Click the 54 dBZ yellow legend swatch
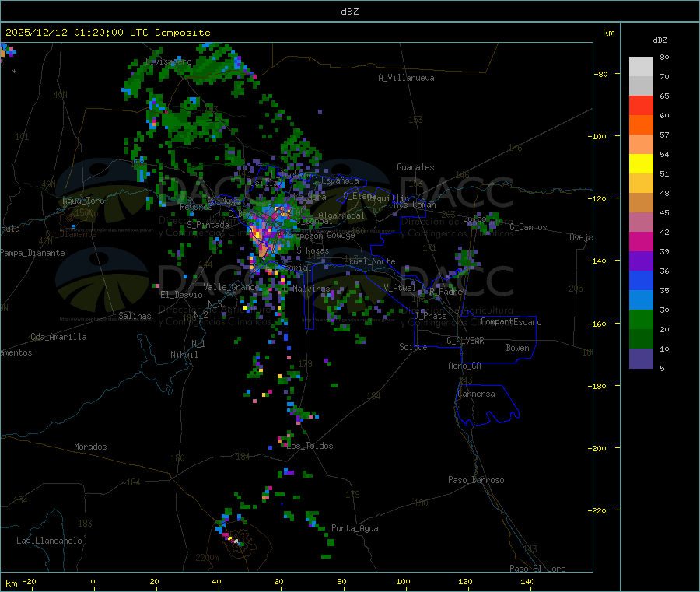 point(641,164)
